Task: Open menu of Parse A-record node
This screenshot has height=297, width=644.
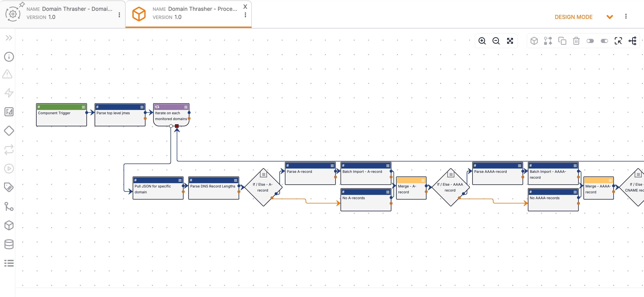Action: (x=332, y=166)
